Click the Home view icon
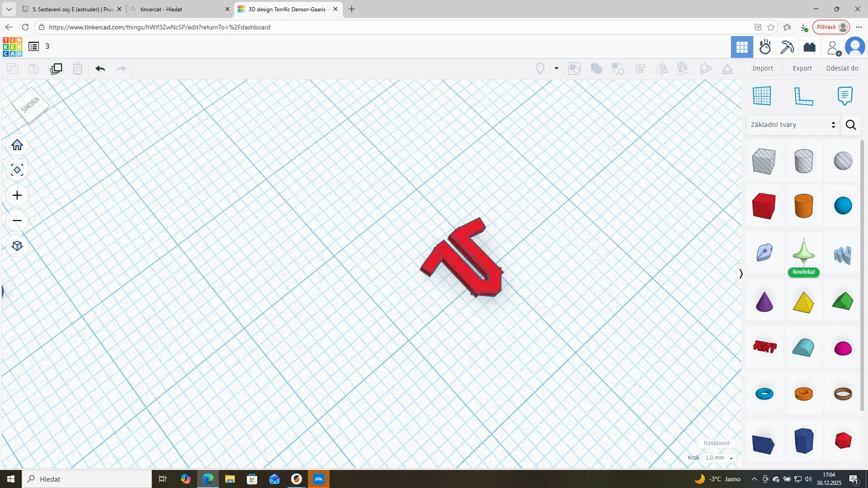This screenshot has width=868, height=488. pyautogui.click(x=17, y=145)
